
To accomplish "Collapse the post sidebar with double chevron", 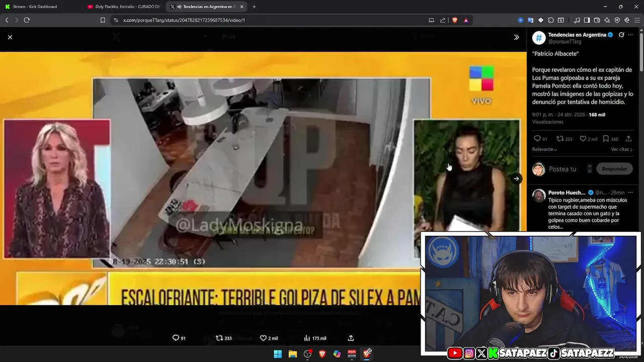I will (x=516, y=37).
